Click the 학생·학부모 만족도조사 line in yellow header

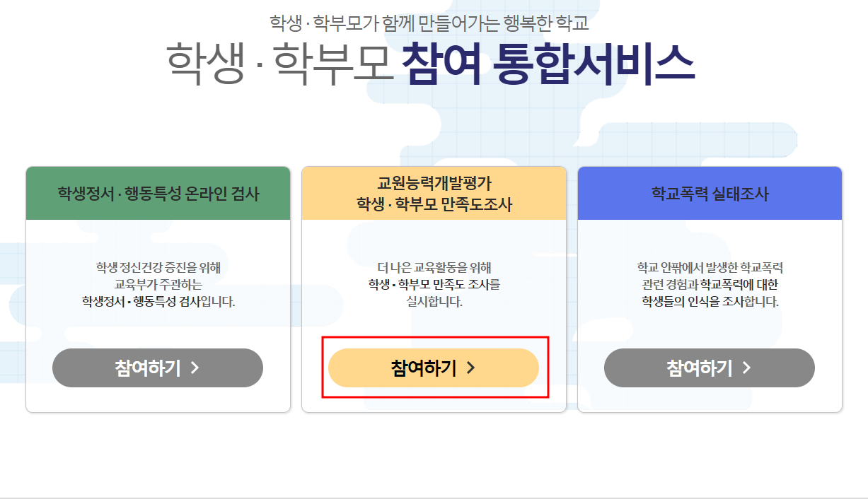(434, 205)
